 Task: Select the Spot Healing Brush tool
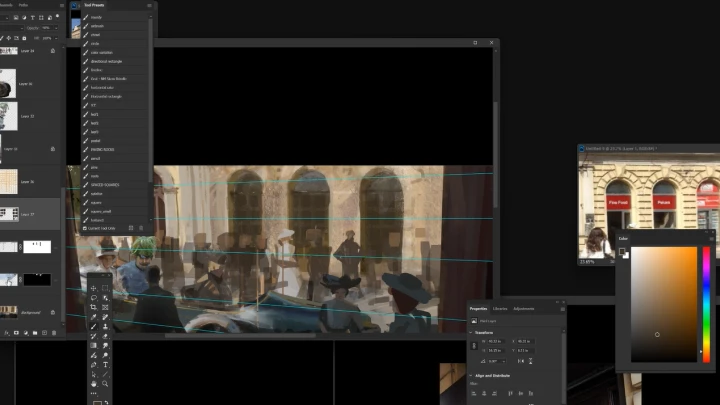[105, 317]
